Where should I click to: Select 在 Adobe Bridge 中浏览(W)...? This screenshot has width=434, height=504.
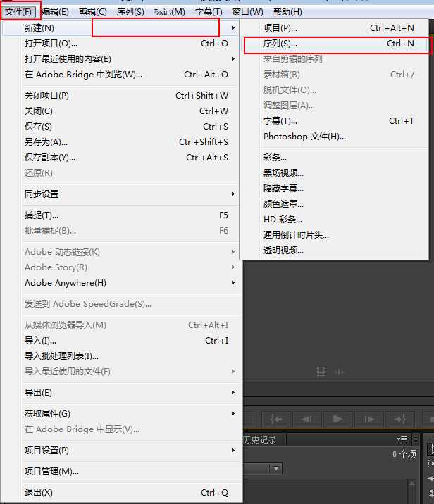tap(120, 74)
